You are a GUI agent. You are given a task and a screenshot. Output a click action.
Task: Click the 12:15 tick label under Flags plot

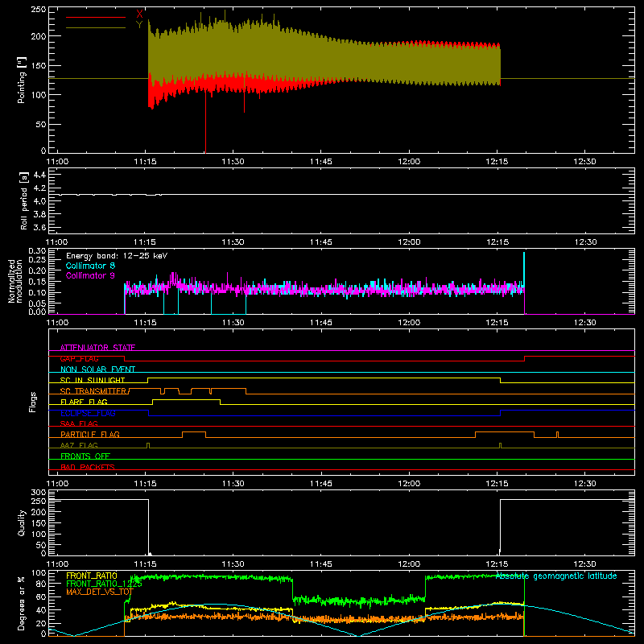(x=497, y=484)
